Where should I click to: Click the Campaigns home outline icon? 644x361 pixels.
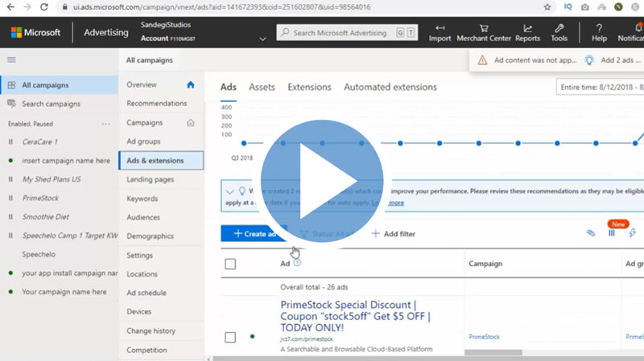(191, 123)
